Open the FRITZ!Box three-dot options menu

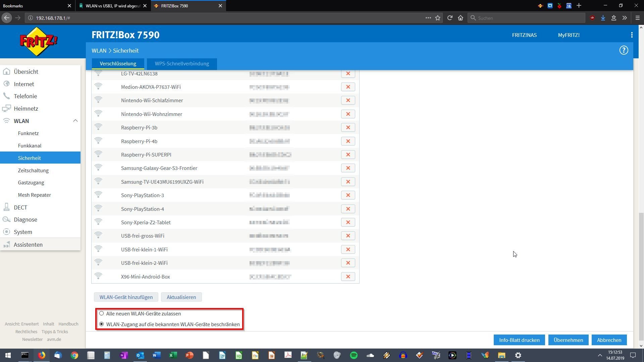coord(632,35)
